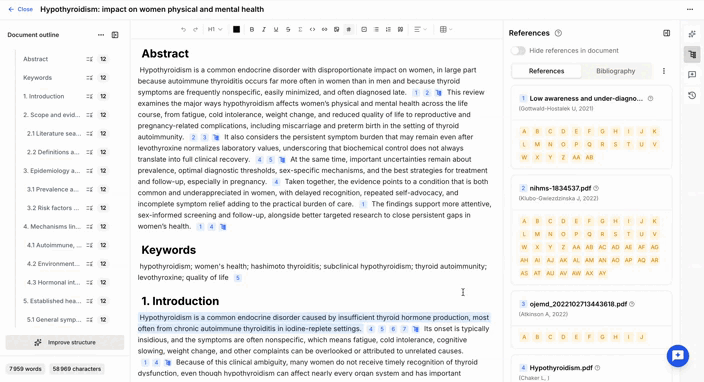Open the black text color swatch
The width and height of the screenshot is (704, 382).
point(236,30)
